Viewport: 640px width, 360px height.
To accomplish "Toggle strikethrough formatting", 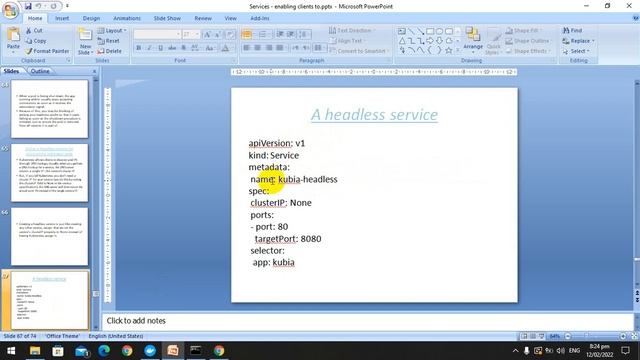I will tap(172, 48).
